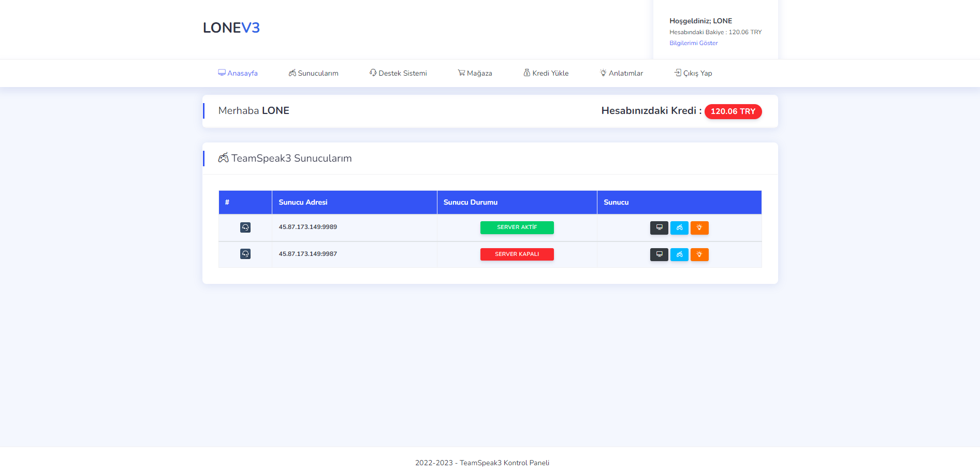Click the red 120.06 TRY credit badge
The image size is (980, 473).
pyautogui.click(x=733, y=111)
